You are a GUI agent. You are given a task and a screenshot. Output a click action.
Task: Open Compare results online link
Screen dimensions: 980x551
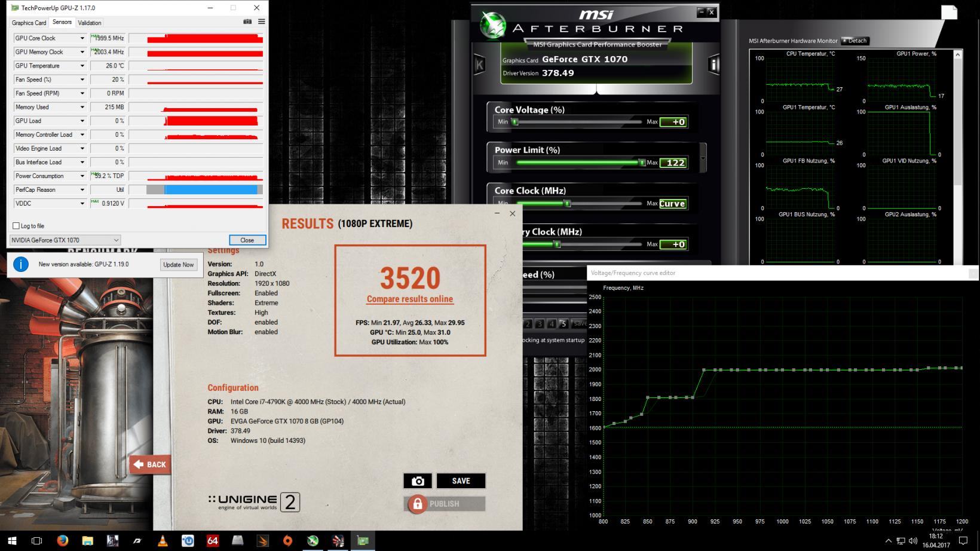point(410,299)
